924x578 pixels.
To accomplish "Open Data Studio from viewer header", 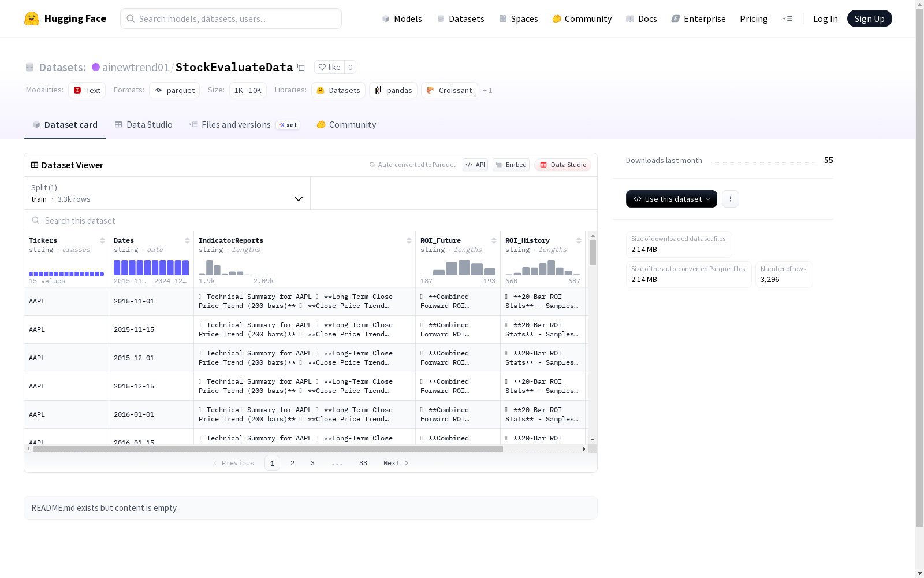I will click(x=562, y=165).
